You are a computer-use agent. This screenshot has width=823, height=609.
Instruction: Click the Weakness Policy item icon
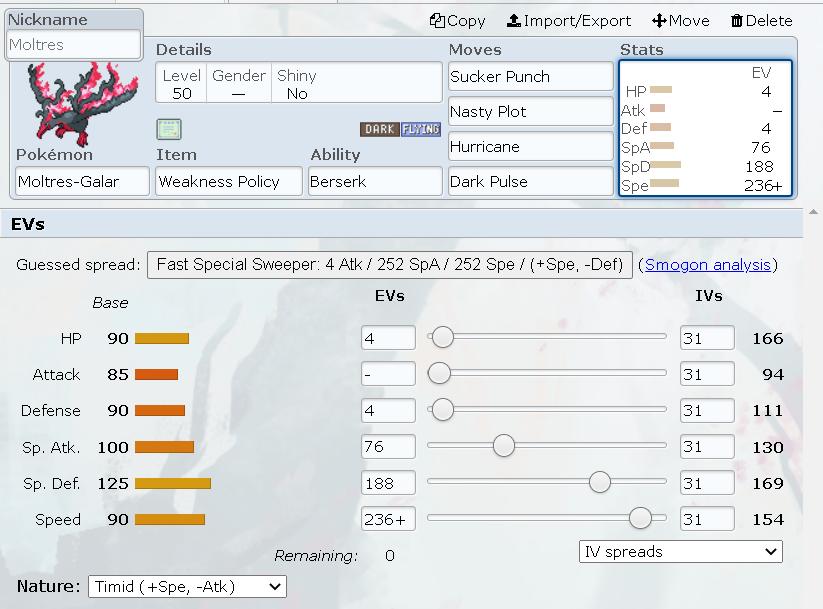coord(169,129)
